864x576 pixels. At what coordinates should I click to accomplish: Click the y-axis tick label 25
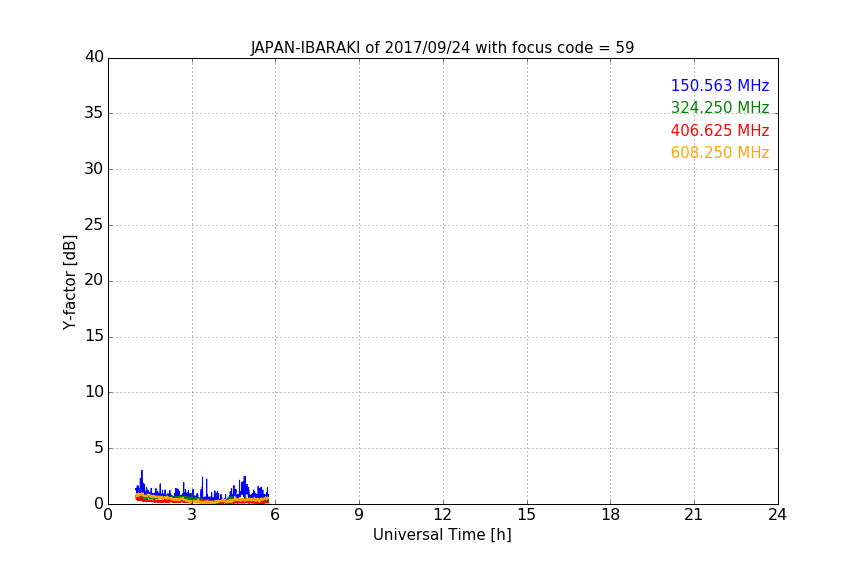pos(94,225)
